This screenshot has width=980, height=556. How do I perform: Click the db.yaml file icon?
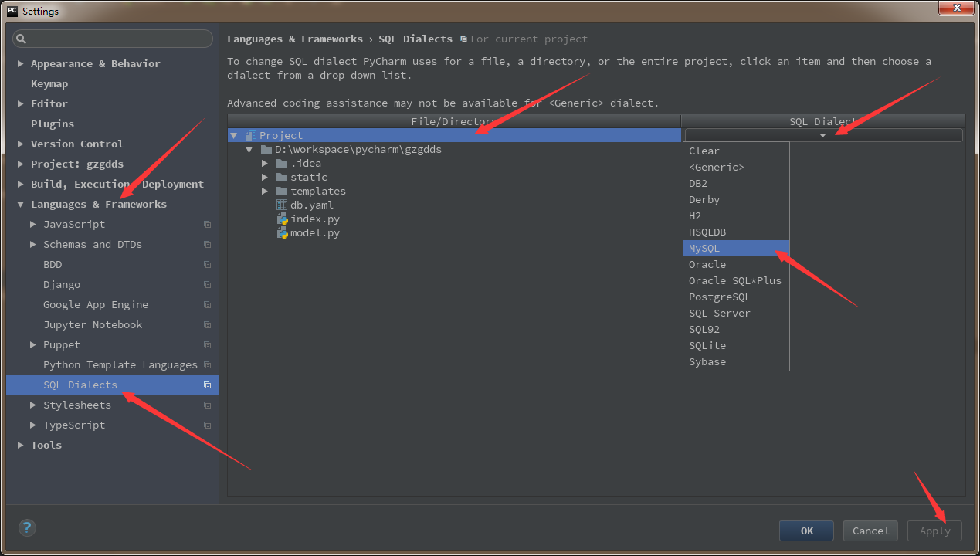click(282, 205)
